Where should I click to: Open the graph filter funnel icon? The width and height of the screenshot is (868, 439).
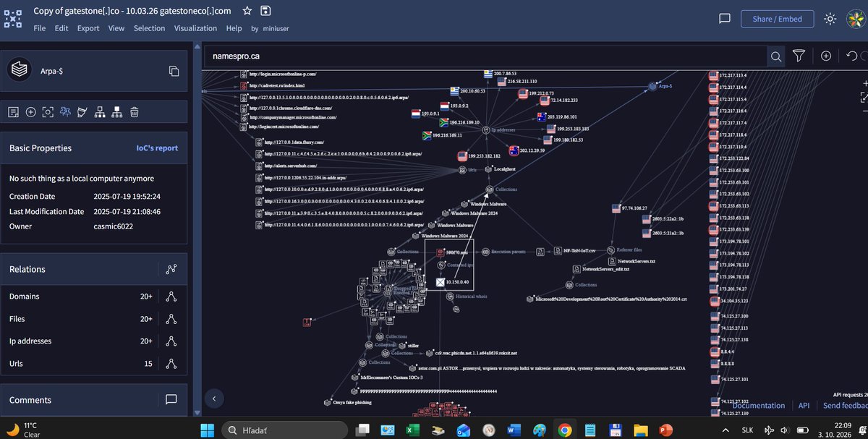pos(799,56)
